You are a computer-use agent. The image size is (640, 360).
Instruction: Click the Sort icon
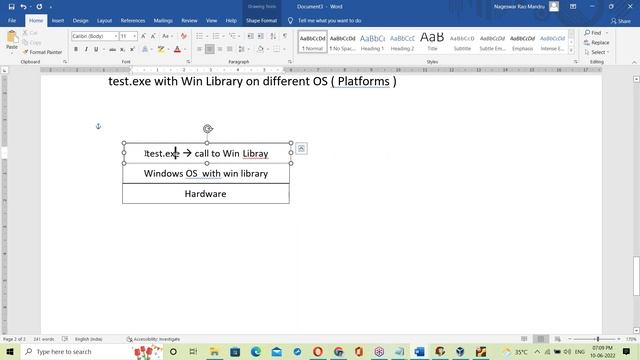pos(273,36)
